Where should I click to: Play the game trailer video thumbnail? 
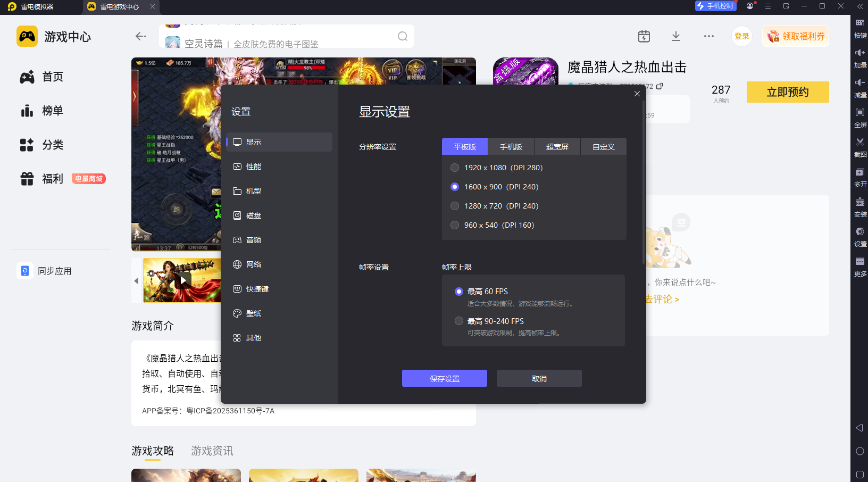coord(182,280)
